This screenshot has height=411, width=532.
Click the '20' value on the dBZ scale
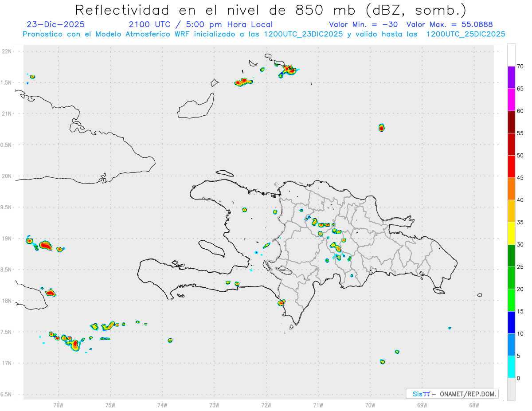tap(520, 289)
